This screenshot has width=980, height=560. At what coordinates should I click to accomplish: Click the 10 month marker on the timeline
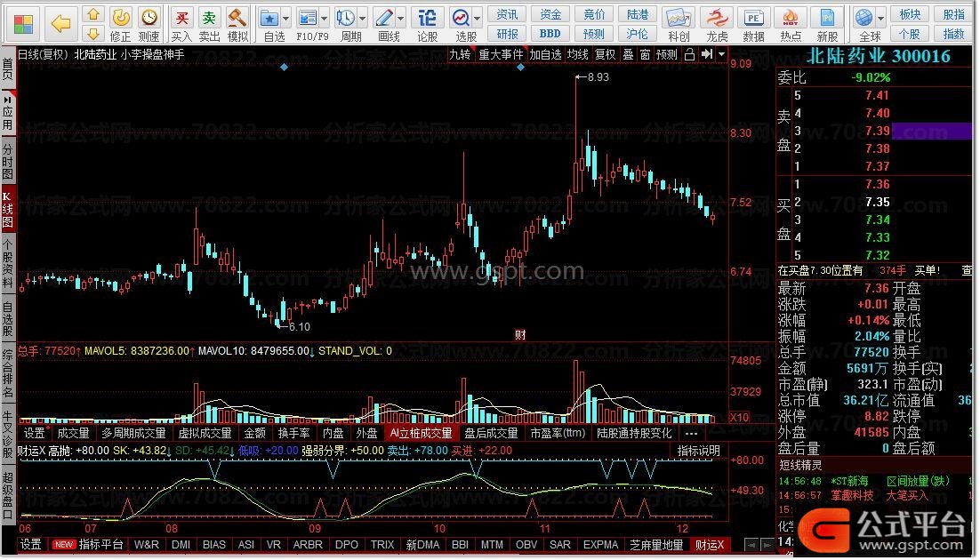point(439,529)
